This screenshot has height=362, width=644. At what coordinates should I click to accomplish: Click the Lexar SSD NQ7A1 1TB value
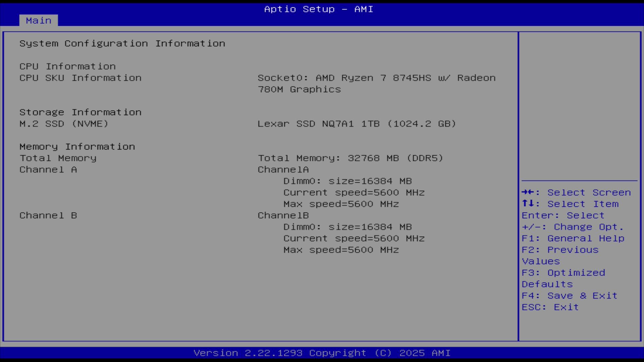pos(357,124)
